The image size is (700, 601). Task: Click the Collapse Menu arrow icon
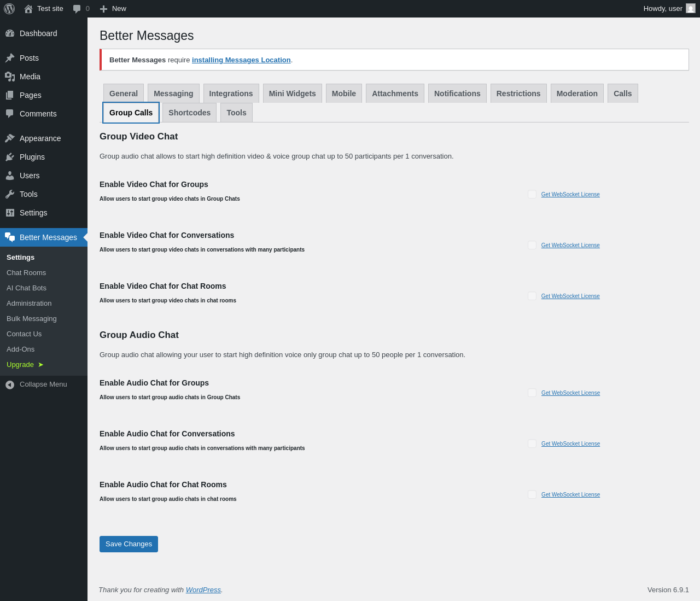point(10,384)
